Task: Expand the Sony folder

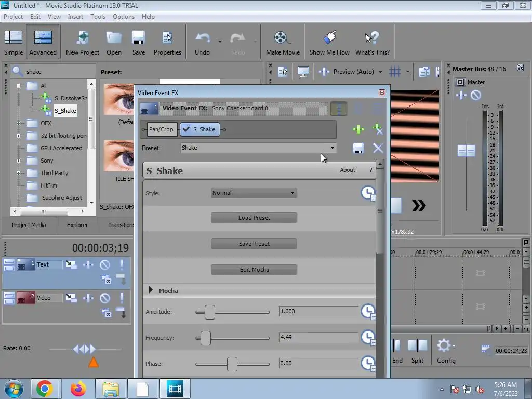Action: coord(18,161)
